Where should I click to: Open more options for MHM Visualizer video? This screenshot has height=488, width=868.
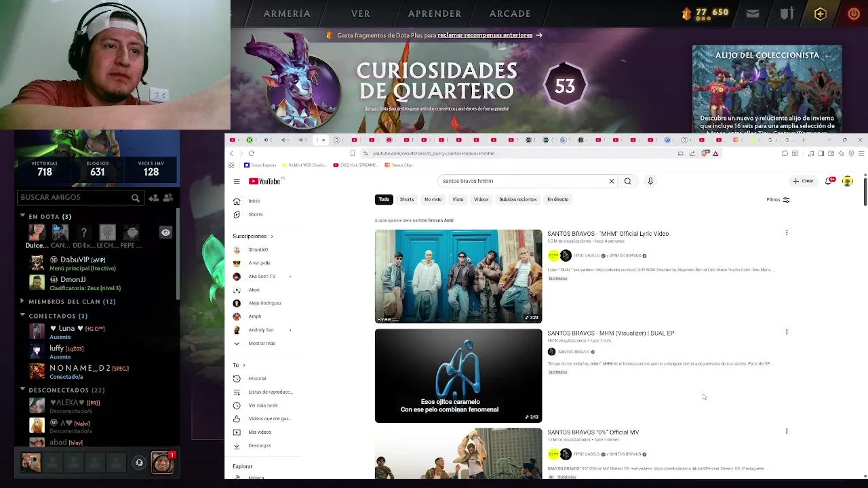click(787, 332)
